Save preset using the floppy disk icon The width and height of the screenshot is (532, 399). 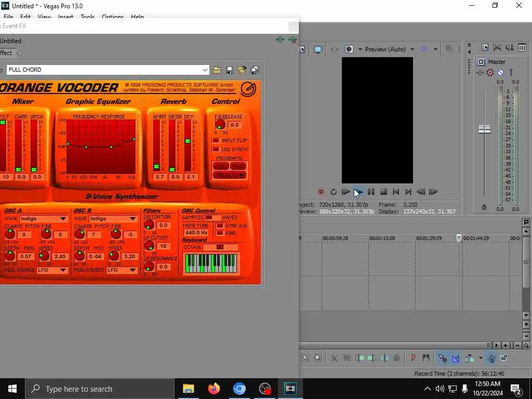[x=229, y=70]
